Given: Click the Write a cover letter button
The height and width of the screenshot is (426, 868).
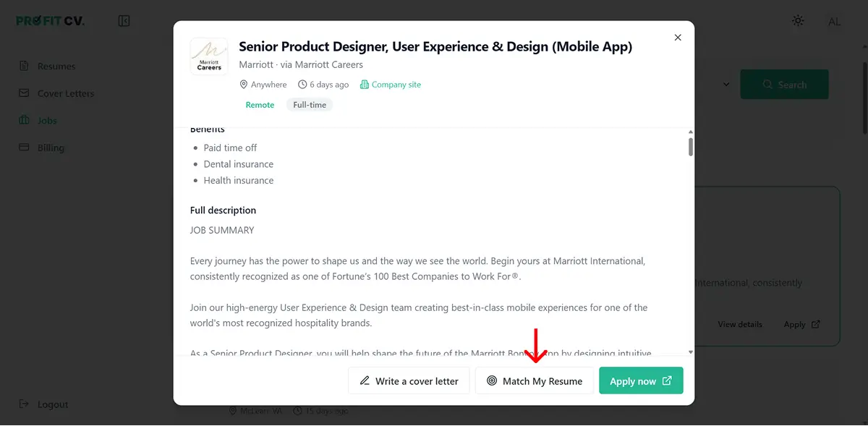Looking at the screenshot, I should (x=409, y=380).
